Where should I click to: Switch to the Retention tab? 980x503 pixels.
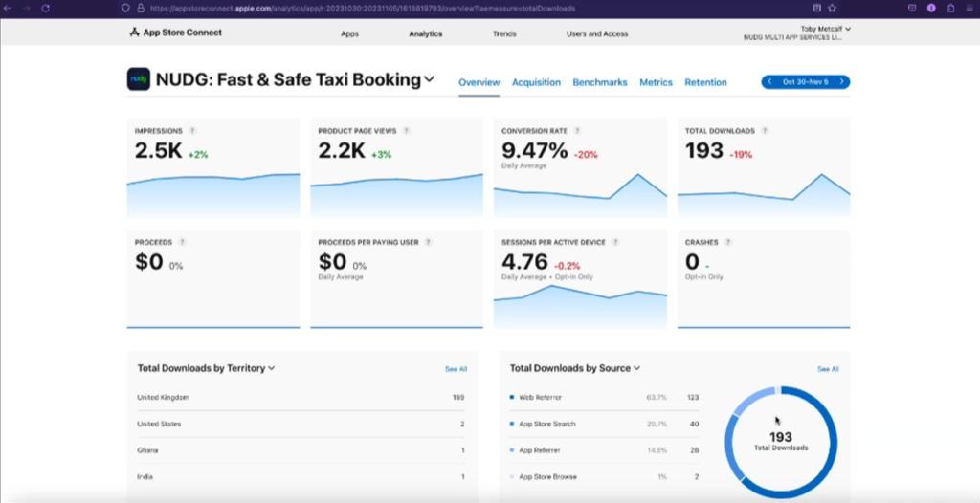(705, 82)
